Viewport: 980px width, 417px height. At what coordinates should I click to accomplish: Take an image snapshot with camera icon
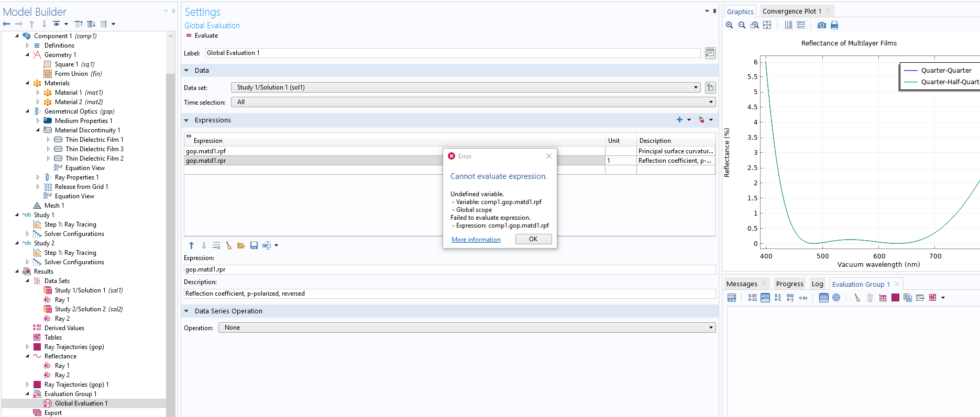(821, 25)
